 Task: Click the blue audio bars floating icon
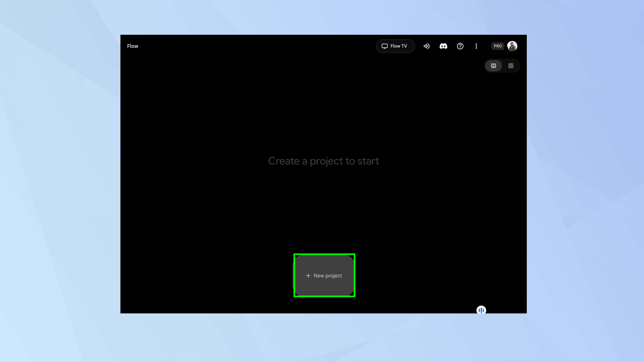[481, 310]
